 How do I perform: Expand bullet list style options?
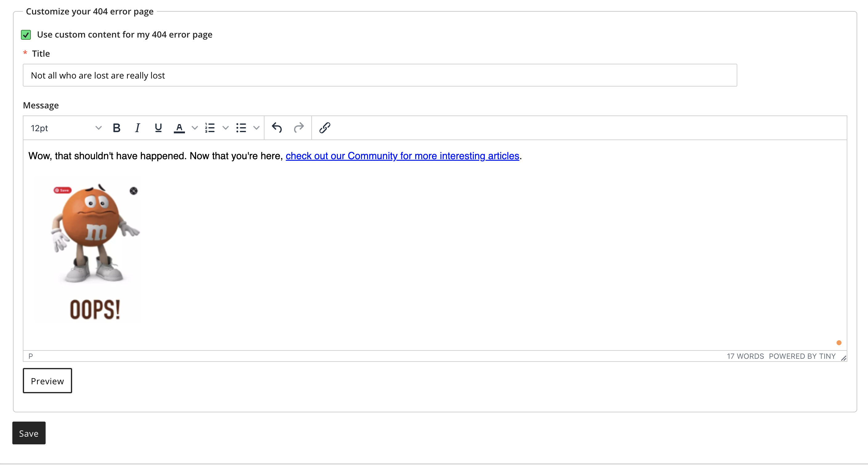point(256,128)
